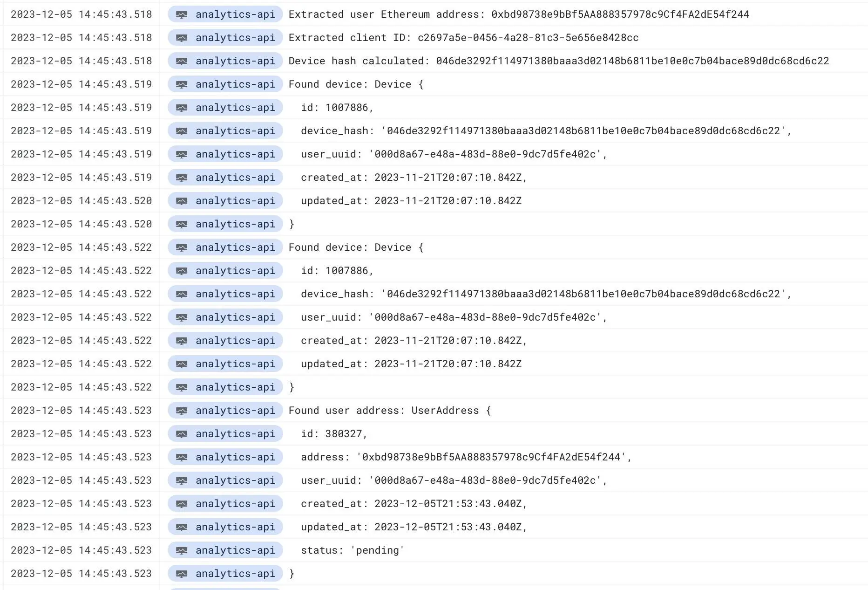Viewport: 868px width, 590px height.
Task: Click timestamp of the 'Device hash calculated' row
Action: 81,61
